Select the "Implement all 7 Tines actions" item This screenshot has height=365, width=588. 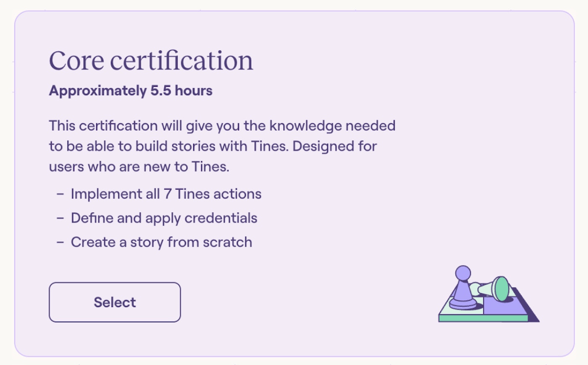(x=166, y=194)
